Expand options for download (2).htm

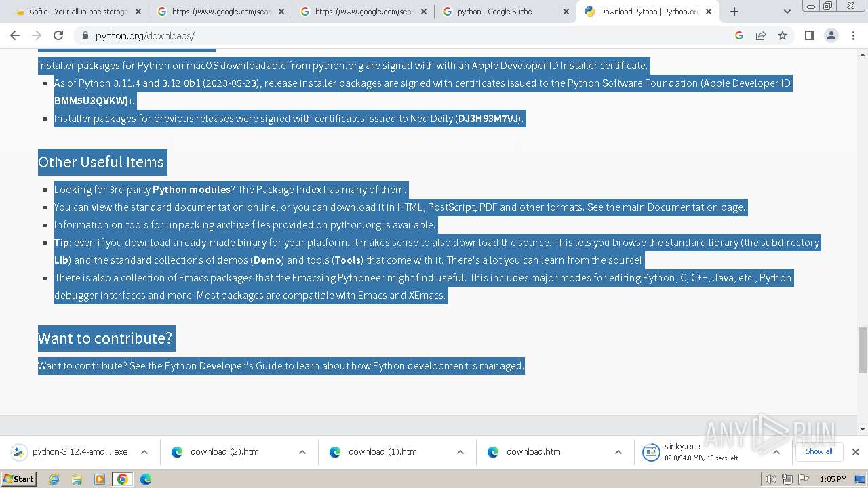(x=302, y=452)
